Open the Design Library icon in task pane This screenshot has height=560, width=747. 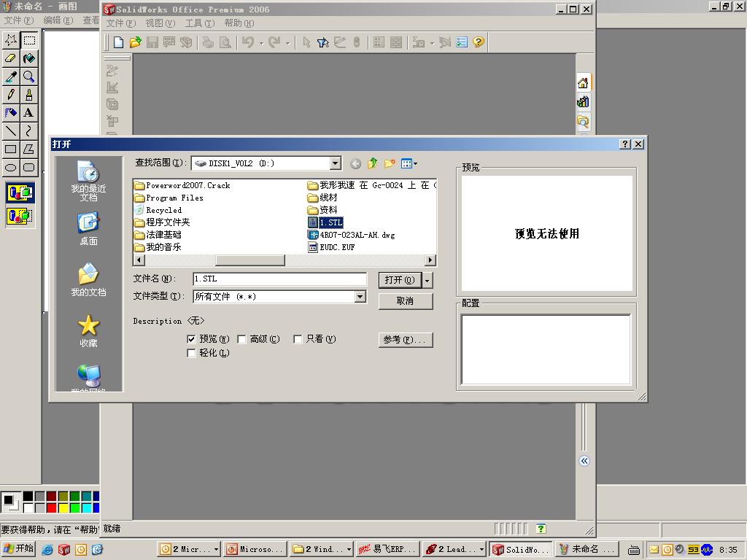[x=583, y=102]
